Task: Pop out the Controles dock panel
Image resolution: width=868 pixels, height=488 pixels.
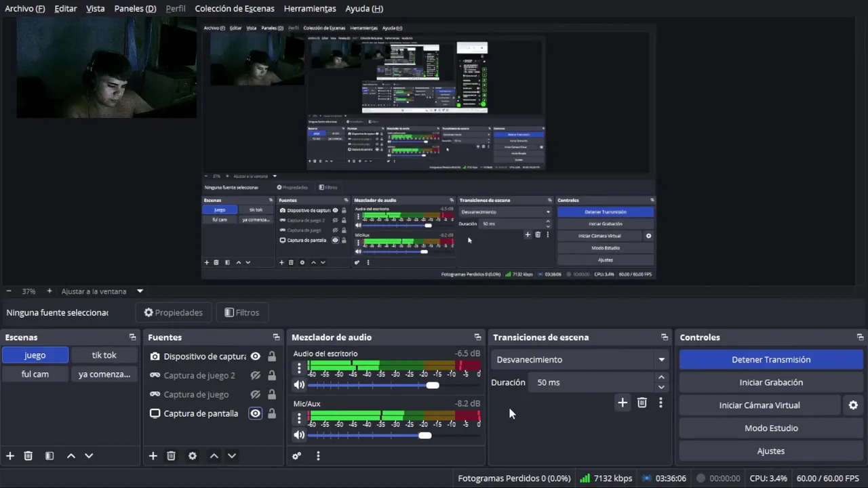Action: (860, 338)
